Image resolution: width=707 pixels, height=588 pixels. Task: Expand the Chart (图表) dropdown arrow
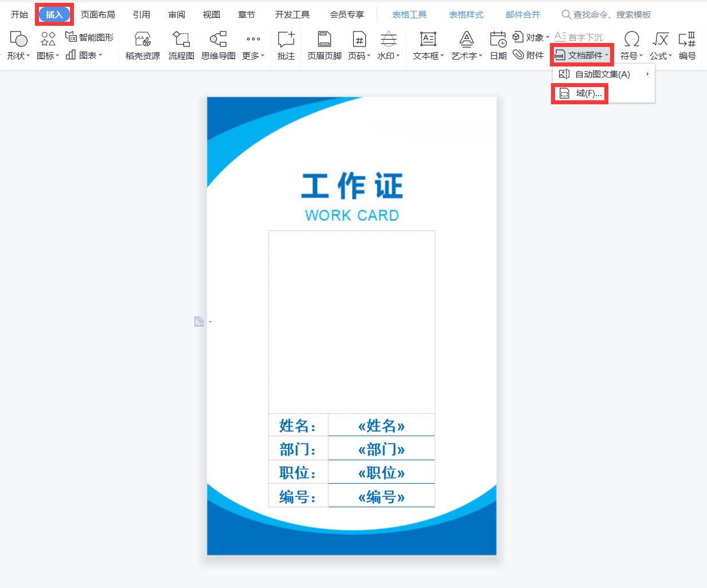[x=100, y=55]
